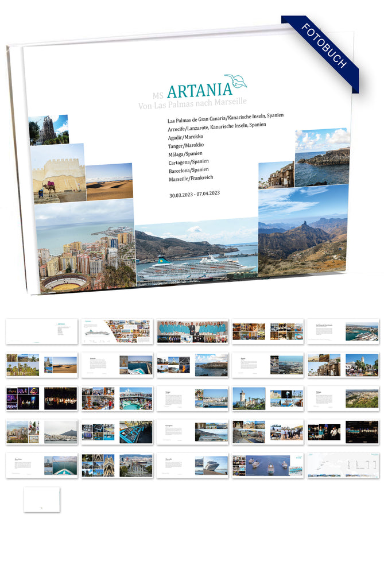Image resolution: width=384 pixels, height=588 pixels.
Task: Click the ARTANIA title on the cover
Action: (199, 90)
